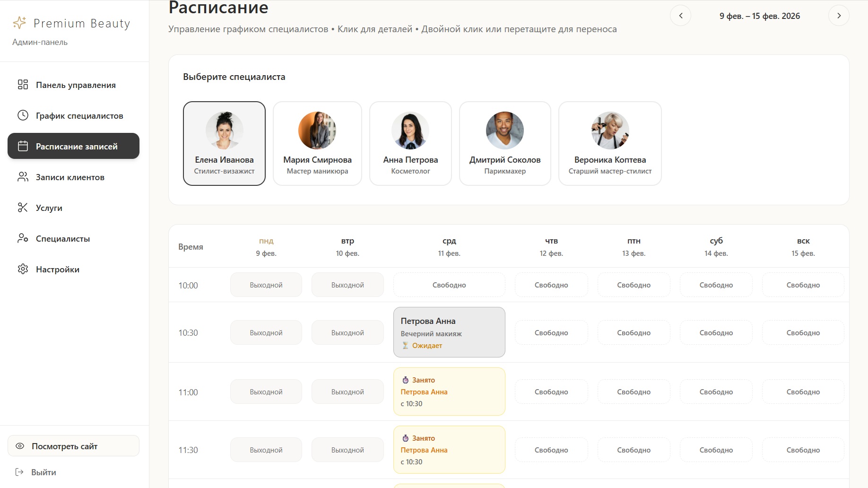Click the gear icon for Настройки
This screenshot has height=488, width=868.
click(23, 269)
